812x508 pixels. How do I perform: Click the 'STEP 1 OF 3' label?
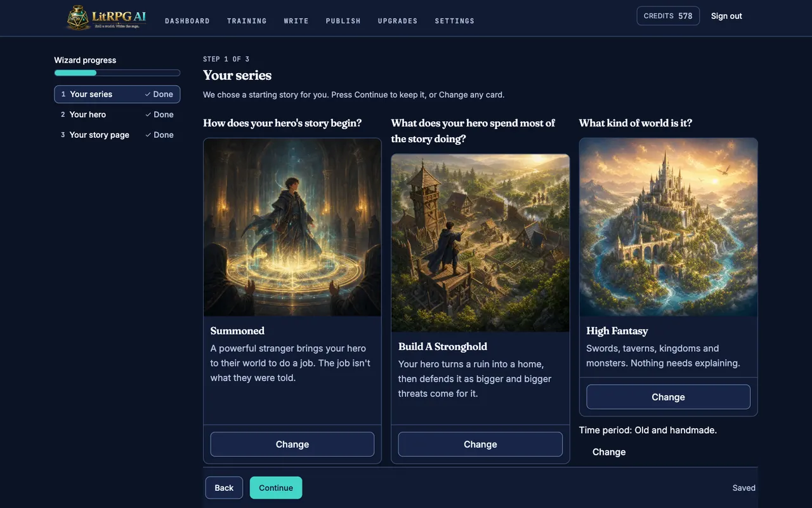pos(226,59)
